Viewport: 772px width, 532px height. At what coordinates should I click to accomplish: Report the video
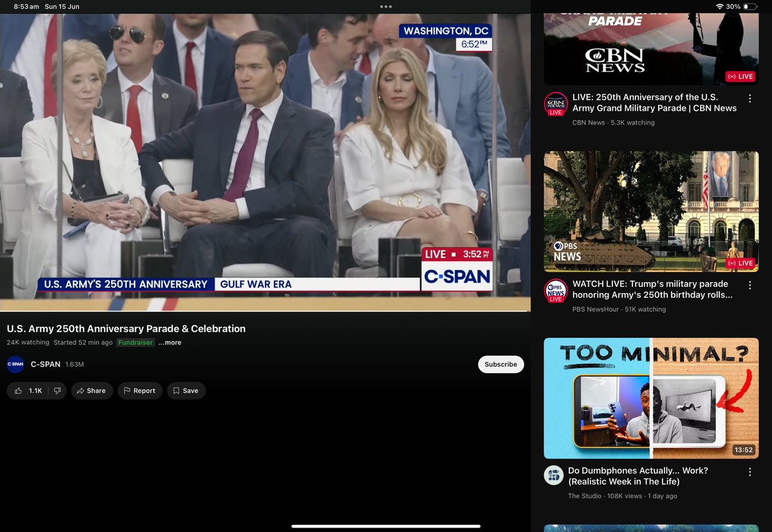(140, 390)
